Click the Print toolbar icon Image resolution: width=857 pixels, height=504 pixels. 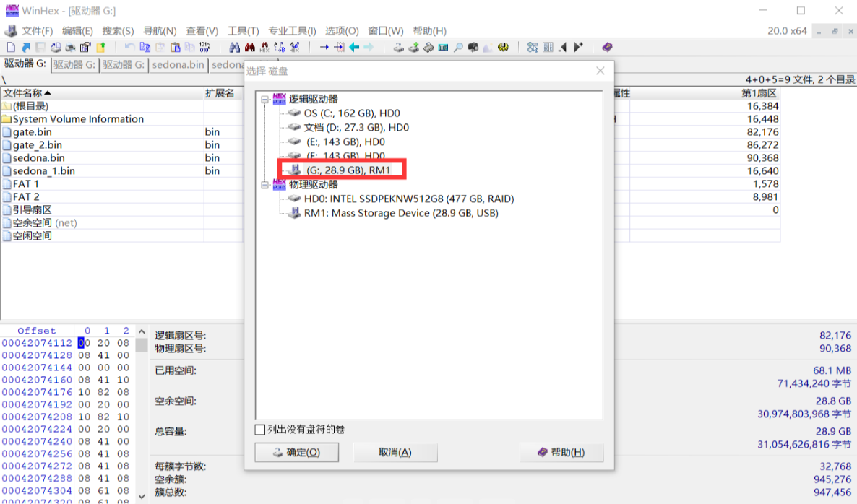point(71,48)
